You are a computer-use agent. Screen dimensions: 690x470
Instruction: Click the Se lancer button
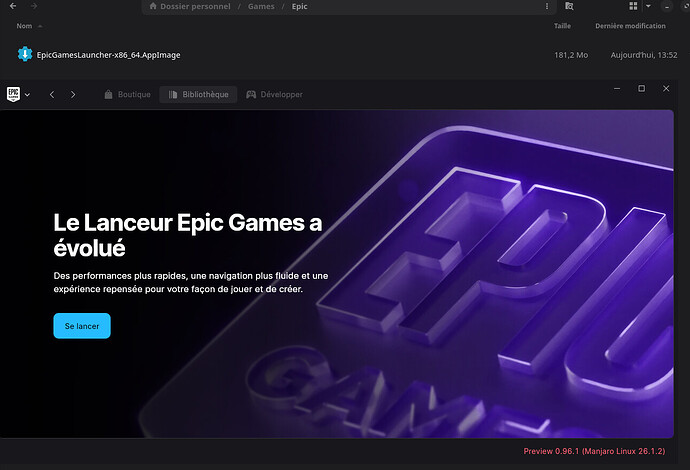click(x=82, y=326)
